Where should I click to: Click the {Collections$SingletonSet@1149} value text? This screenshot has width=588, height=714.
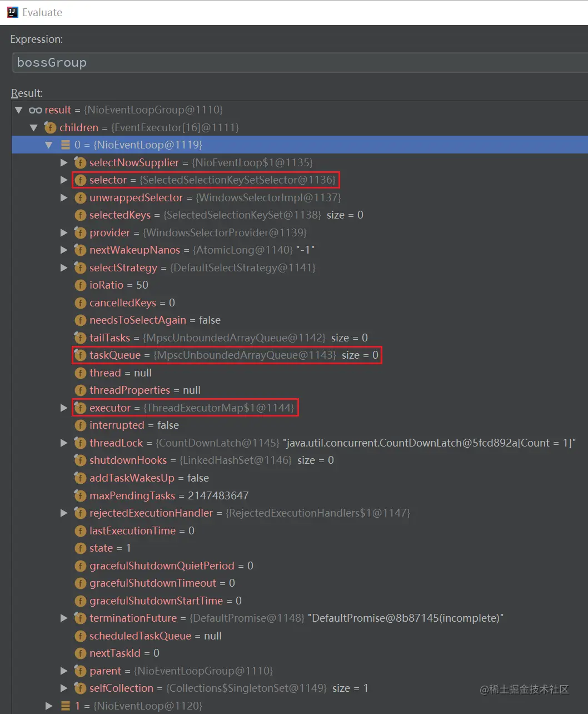click(246, 688)
